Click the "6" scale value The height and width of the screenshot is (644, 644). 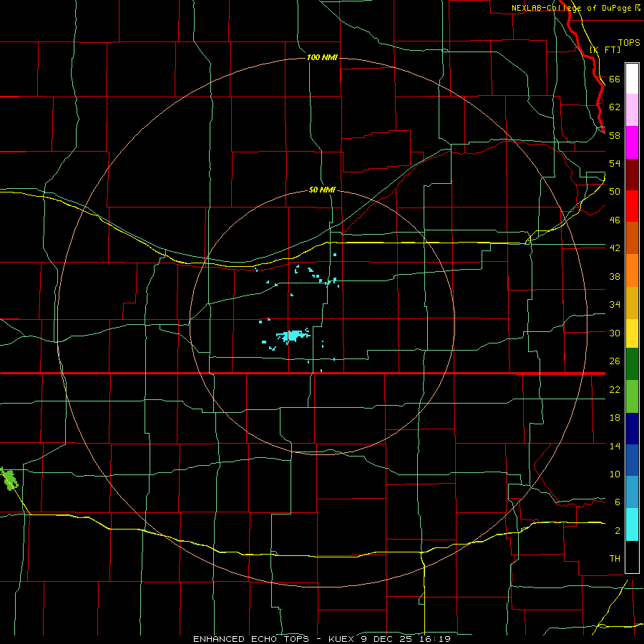tap(618, 502)
